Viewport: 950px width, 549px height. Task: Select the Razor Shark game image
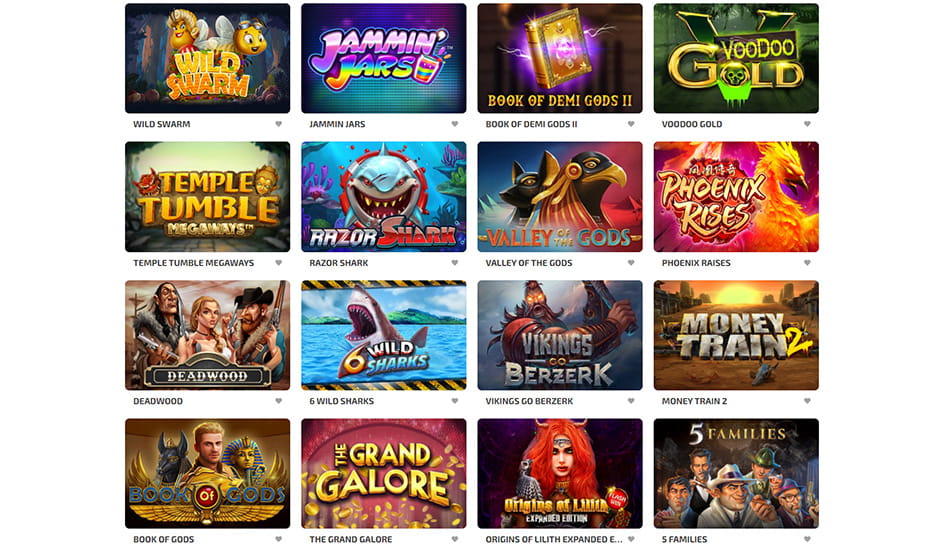click(x=384, y=197)
